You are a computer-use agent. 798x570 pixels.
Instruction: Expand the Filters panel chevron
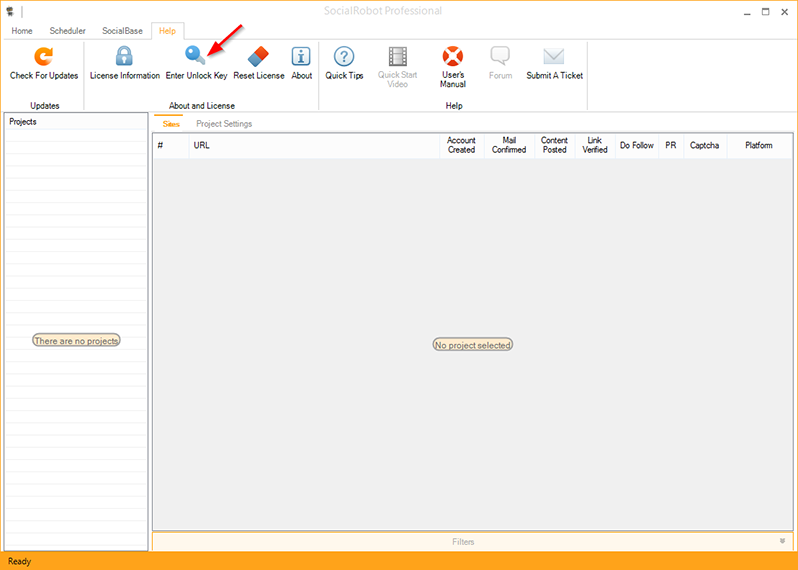click(782, 541)
